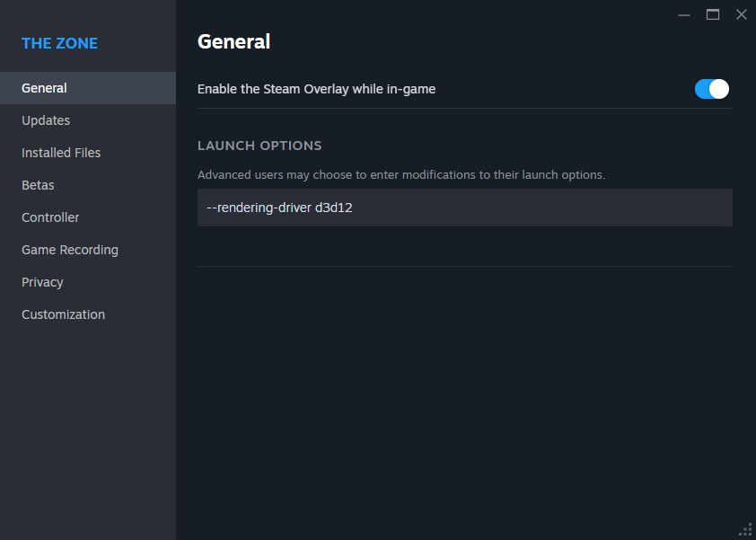Image resolution: width=756 pixels, height=540 pixels.
Task: Click the General page heading
Action: 233,41
